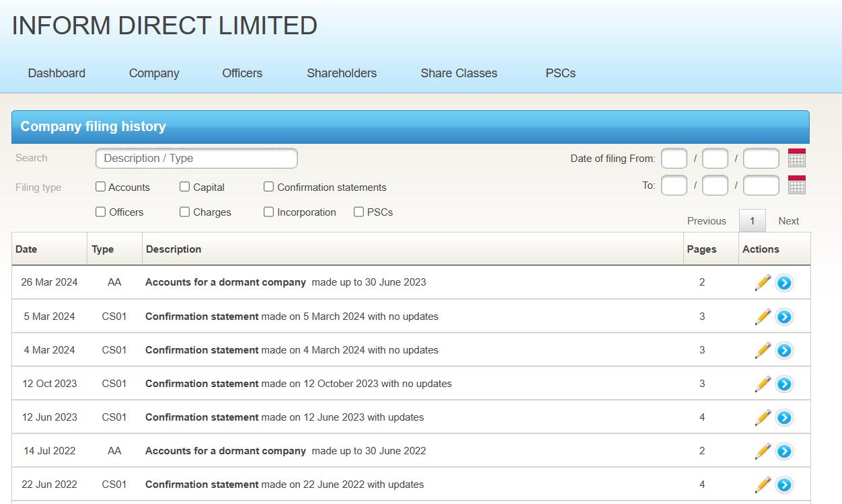Click blue arrow icon on 22 Jun 2022 row
This screenshot has height=504, width=842.
[784, 485]
